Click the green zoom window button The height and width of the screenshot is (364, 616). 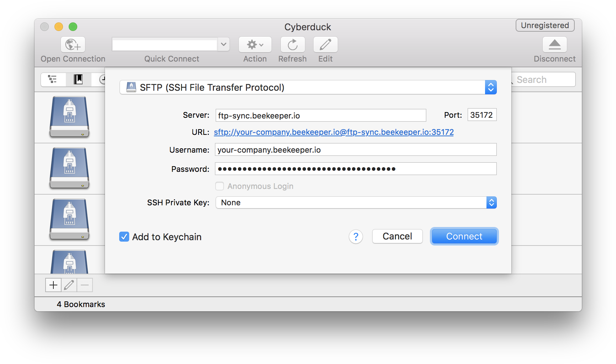coord(73,27)
